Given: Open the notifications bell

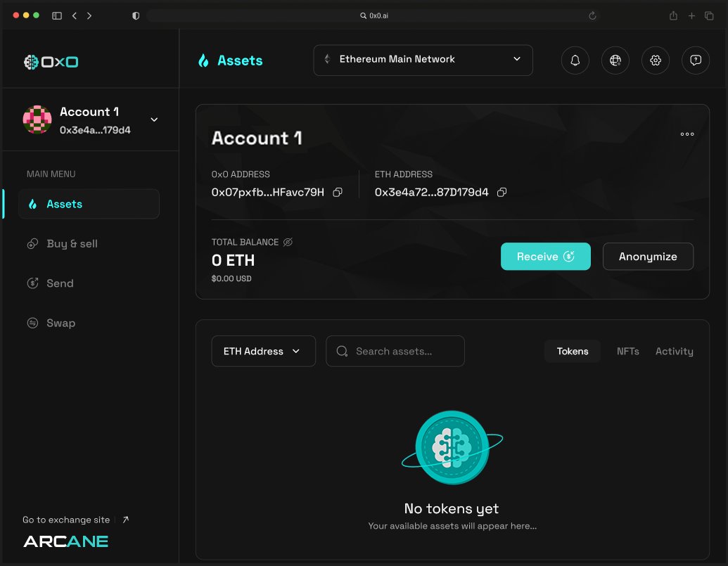Looking at the screenshot, I should [x=575, y=60].
